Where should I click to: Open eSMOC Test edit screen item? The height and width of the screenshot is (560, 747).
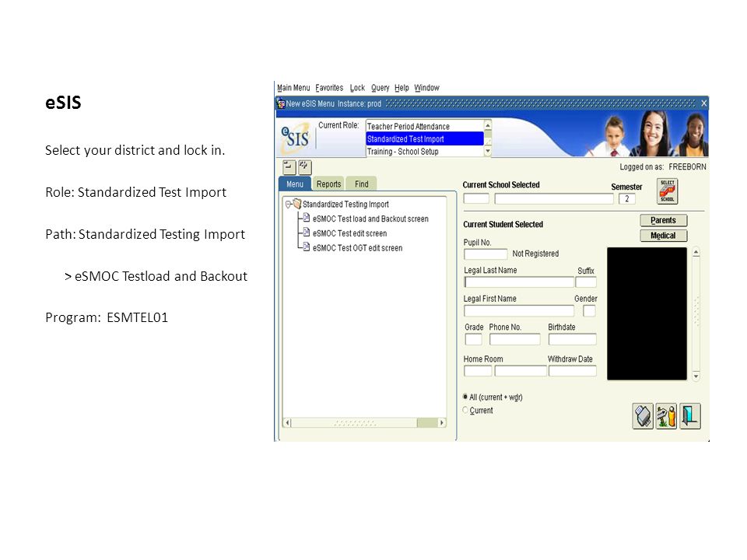(x=349, y=233)
